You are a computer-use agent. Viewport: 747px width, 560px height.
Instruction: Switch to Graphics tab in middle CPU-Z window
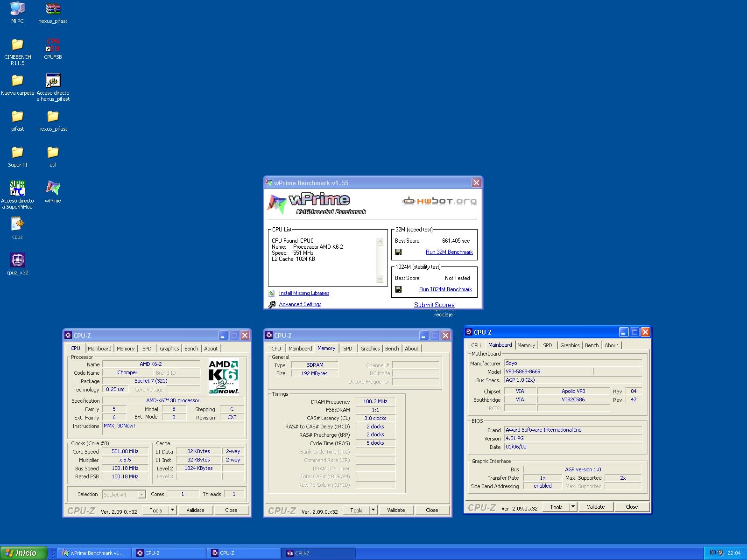coord(370,349)
